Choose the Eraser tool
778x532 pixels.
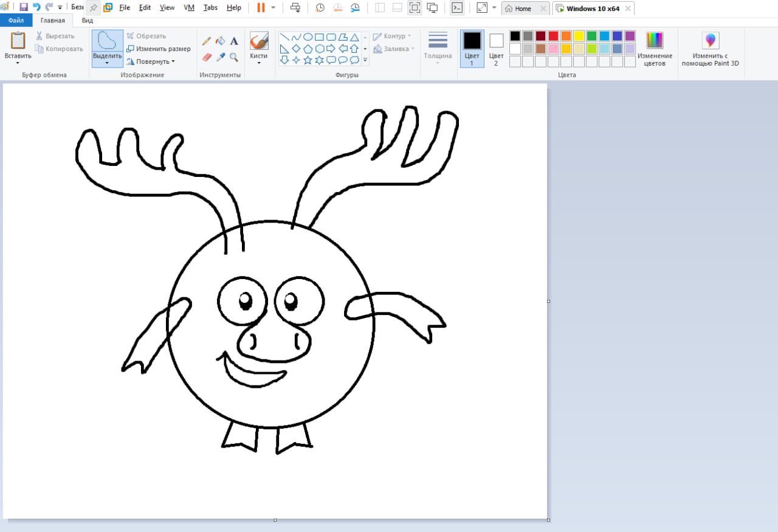tap(207, 57)
